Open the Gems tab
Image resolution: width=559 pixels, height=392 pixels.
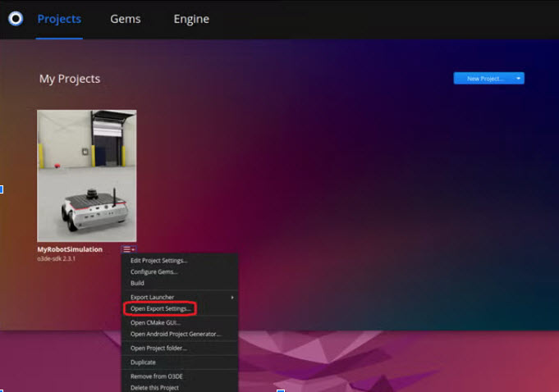(x=126, y=19)
